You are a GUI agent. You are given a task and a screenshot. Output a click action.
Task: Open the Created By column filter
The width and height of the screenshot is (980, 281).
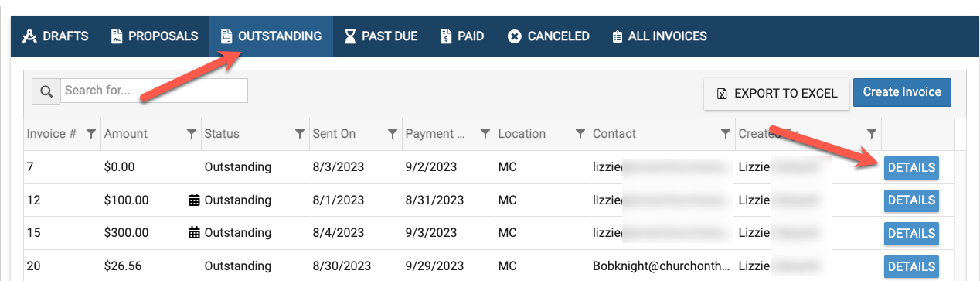pyautogui.click(x=872, y=134)
